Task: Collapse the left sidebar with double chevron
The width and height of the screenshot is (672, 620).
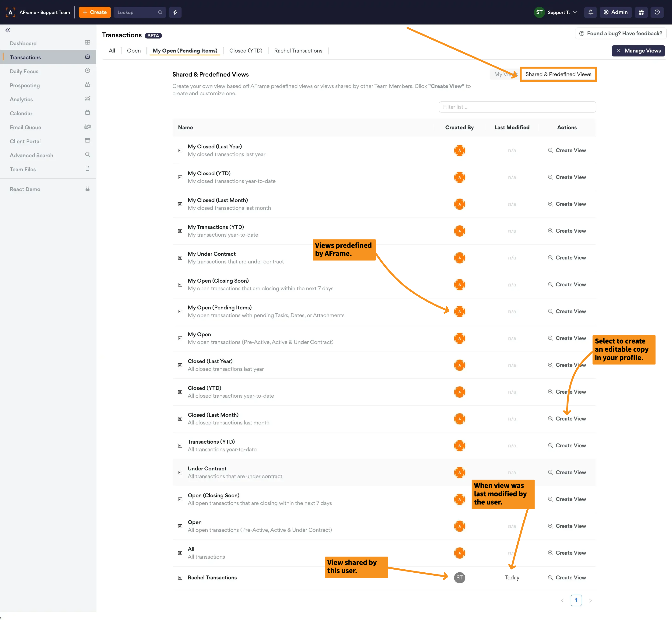Action: 7,30
